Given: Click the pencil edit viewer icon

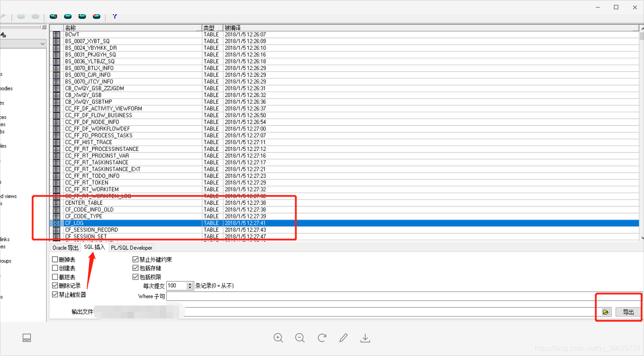Looking at the screenshot, I should click(x=344, y=338).
